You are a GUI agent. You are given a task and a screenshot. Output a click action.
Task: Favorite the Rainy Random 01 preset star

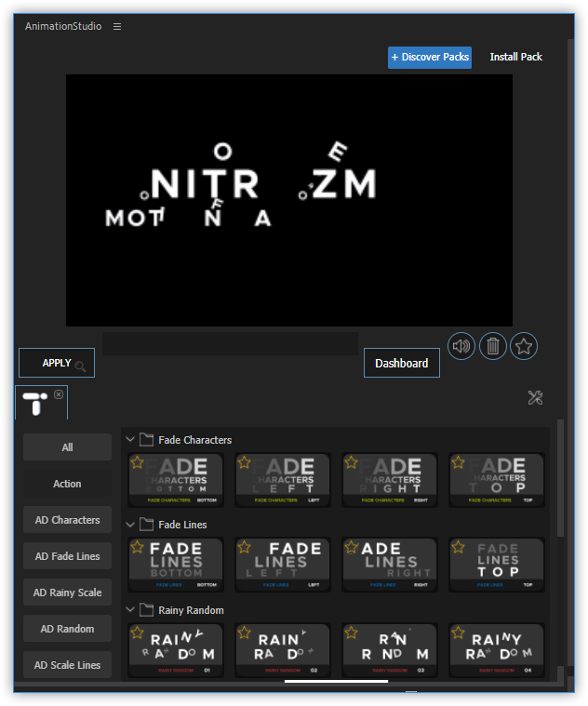click(138, 633)
